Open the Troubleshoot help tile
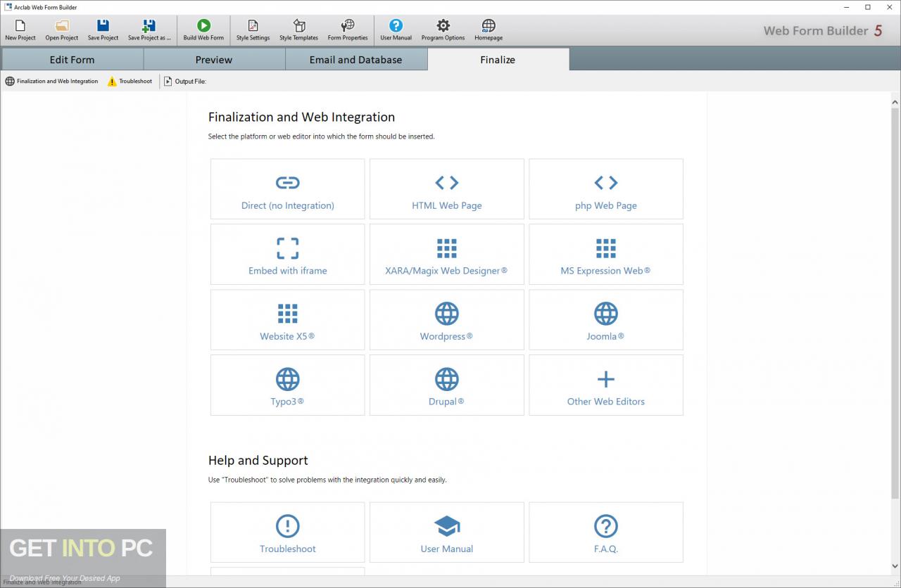 [288, 532]
